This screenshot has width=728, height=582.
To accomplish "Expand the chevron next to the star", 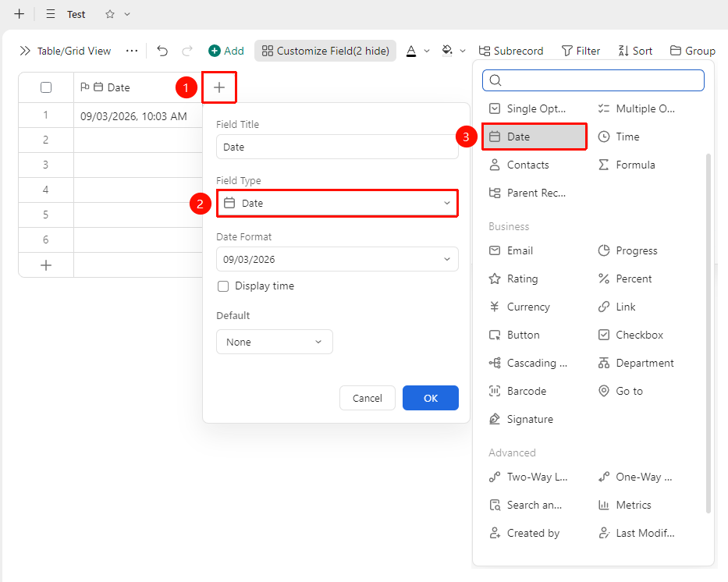I will [127, 14].
